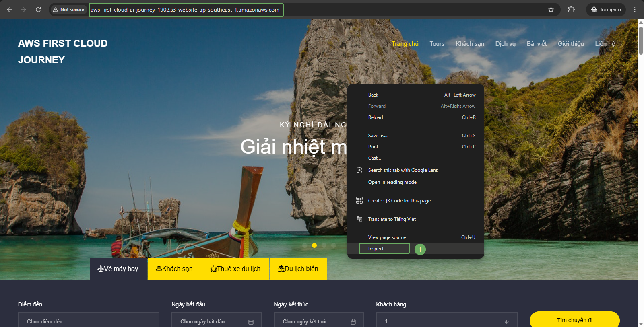Select Translate to Tiếng Việt
644x327 pixels.
tap(416, 219)
